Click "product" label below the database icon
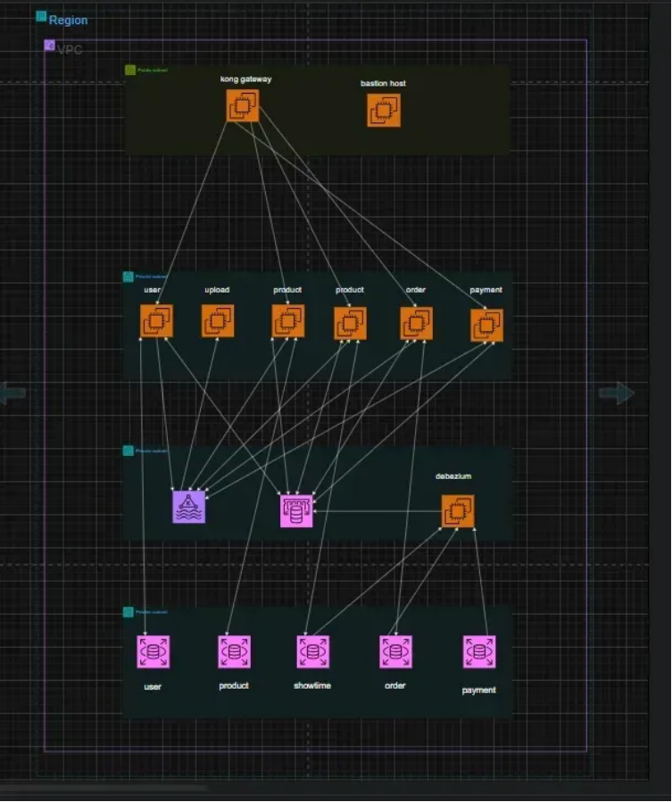The width and height of the screenshot is (672, 802). [234, 685]
